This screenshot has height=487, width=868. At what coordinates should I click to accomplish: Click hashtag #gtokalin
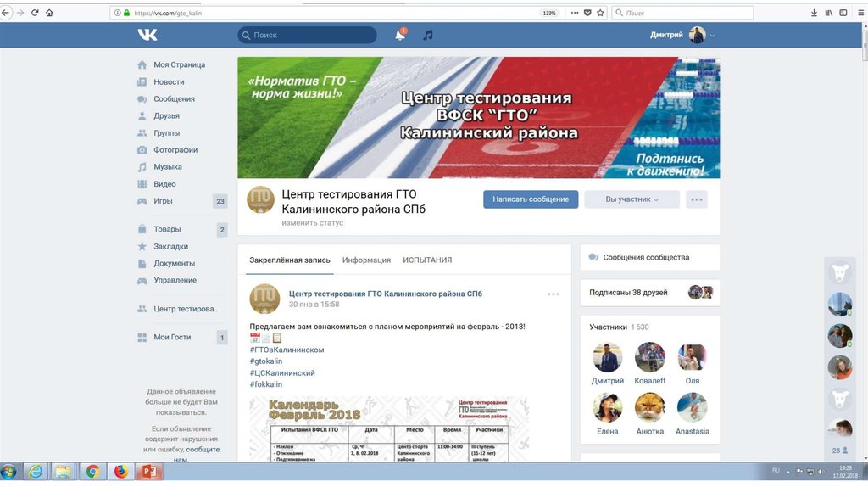point(265,361)
